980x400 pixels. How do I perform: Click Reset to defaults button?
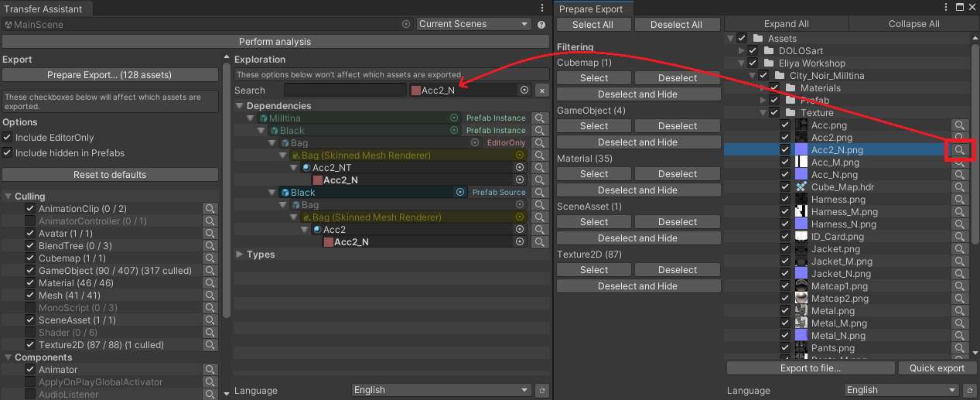[x=110, y=174]
